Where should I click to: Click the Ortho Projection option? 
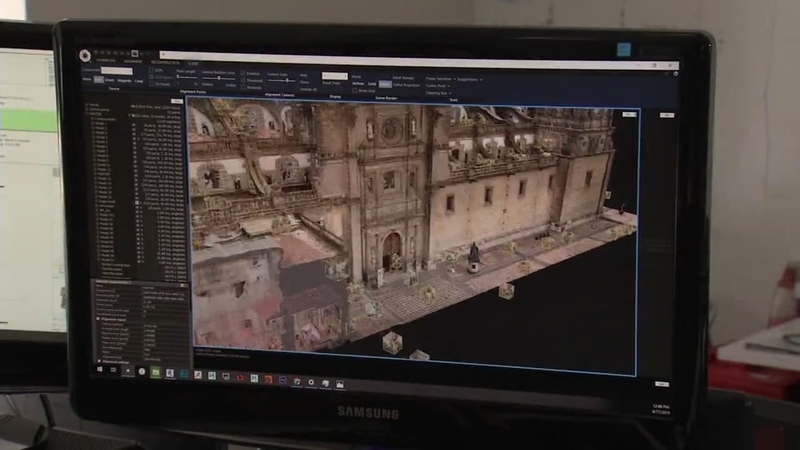406,85
